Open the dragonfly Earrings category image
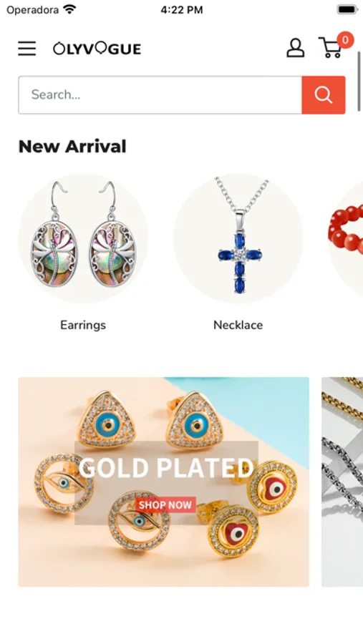Screen dimensions: 363x644 tap(83, 238)
